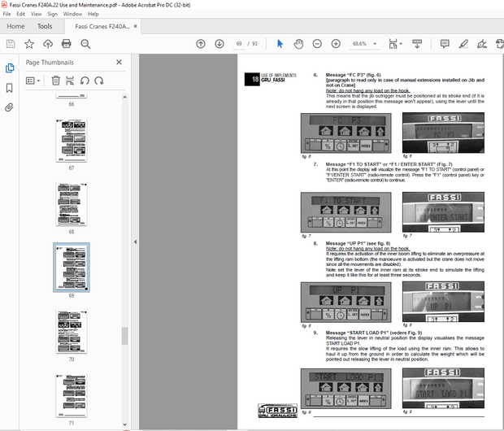
Task: Click the upload to cloud icon
Action: 48,44
